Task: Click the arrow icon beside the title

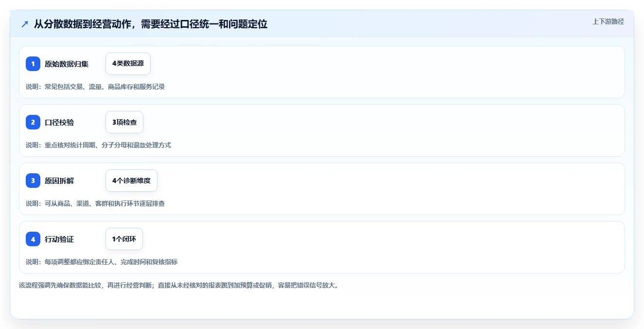Action: coord(25,24)
